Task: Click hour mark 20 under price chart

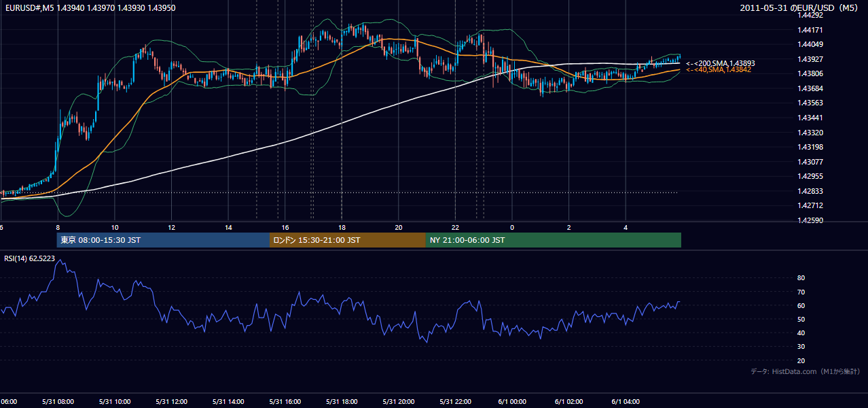Action: [399, 227]
